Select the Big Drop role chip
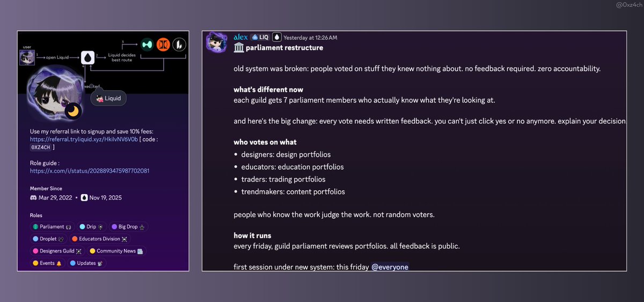The image size is (644, 302). click(129, 227)
